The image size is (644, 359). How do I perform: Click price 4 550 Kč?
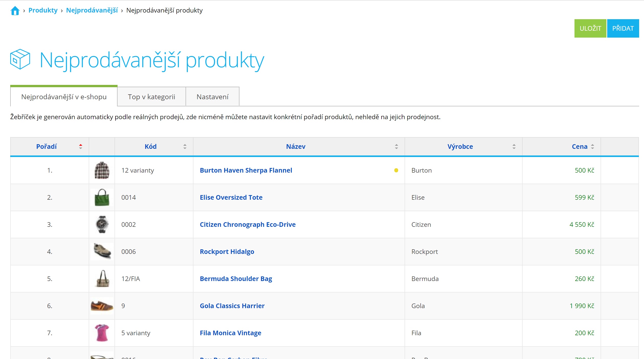tap(582, 225)
